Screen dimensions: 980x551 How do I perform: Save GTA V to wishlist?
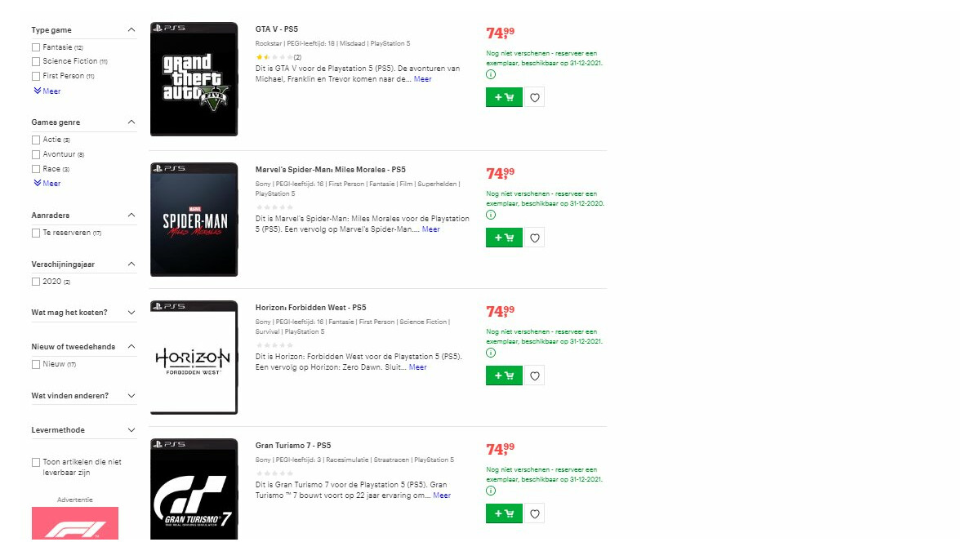click(x=535, y=98)
